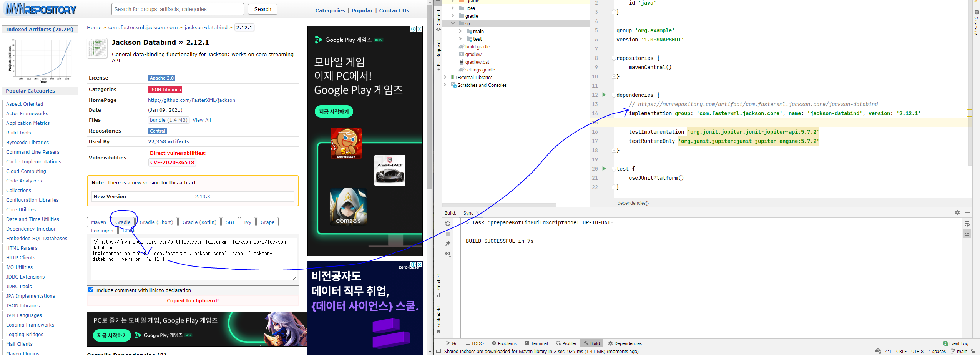The width and height of the screenshot is (980, 355).
Task: Hide the Build panel with minus icon
Action: click(967, 212)
